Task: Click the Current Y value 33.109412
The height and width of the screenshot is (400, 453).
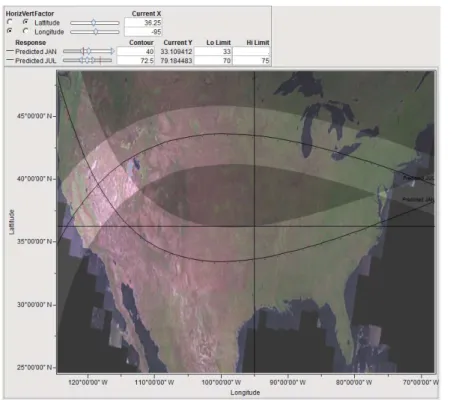Action: [x=176, y=51]
